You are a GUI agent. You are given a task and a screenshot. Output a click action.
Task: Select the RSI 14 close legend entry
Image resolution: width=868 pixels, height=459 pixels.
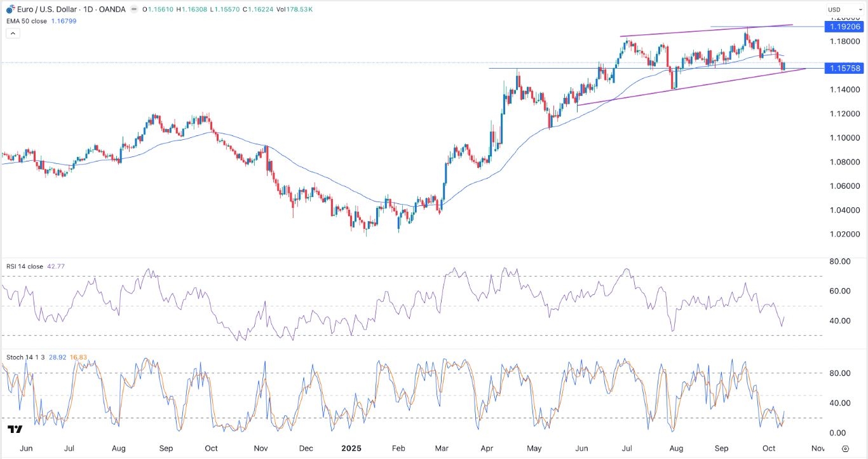click(22, 266)
